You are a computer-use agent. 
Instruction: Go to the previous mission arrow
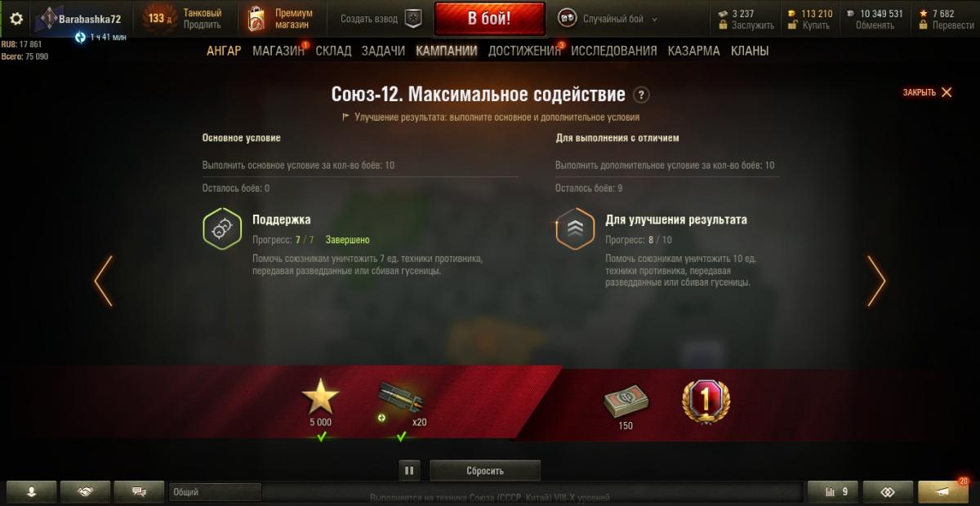pos(103,281)
